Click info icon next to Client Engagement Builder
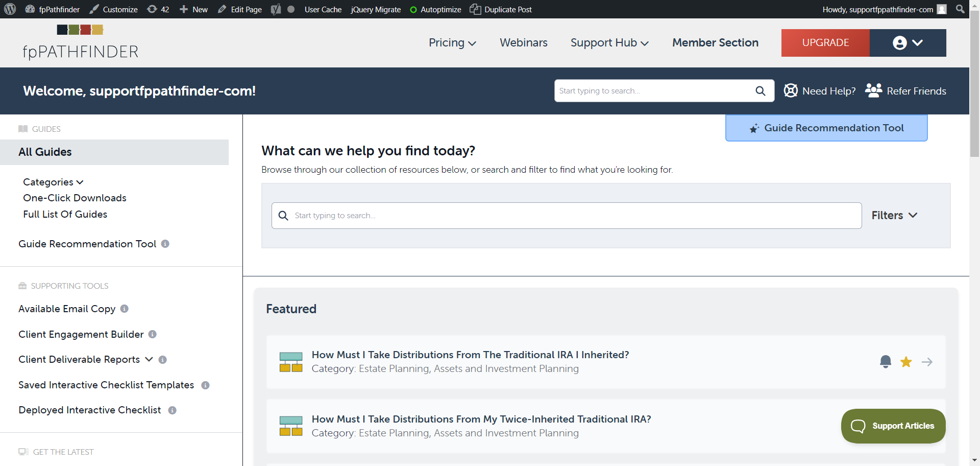980x466 pixels. coord(153,334)
